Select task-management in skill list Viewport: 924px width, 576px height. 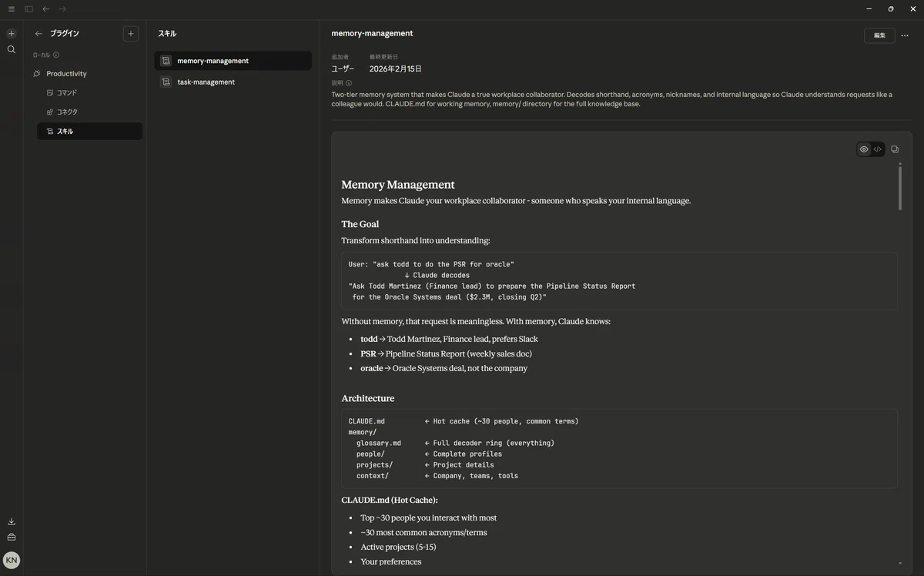coord(233,82)
